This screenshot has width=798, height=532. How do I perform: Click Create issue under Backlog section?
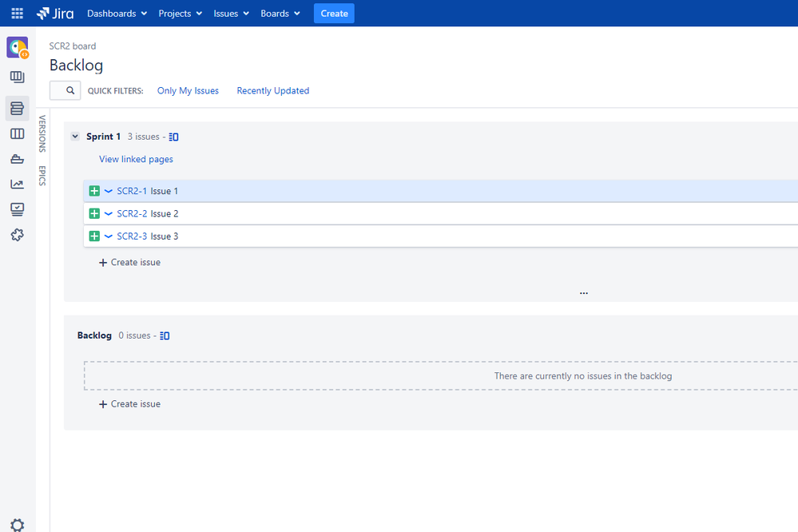pos(129,403)
